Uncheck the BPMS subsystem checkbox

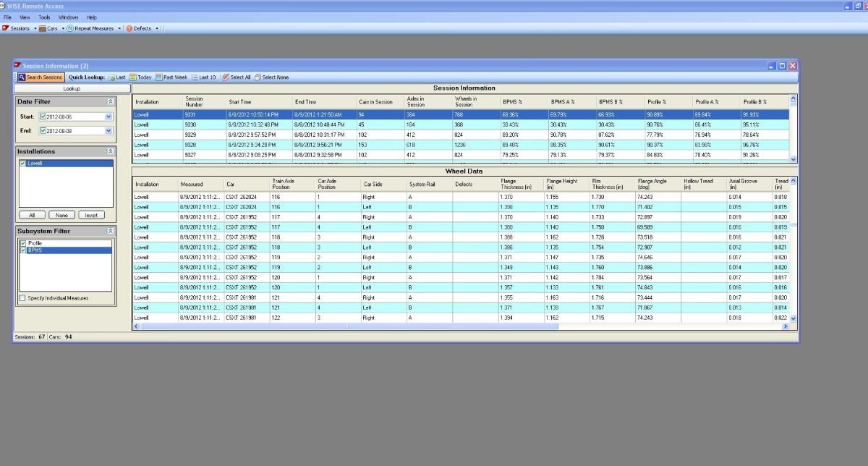click(23, 250)
